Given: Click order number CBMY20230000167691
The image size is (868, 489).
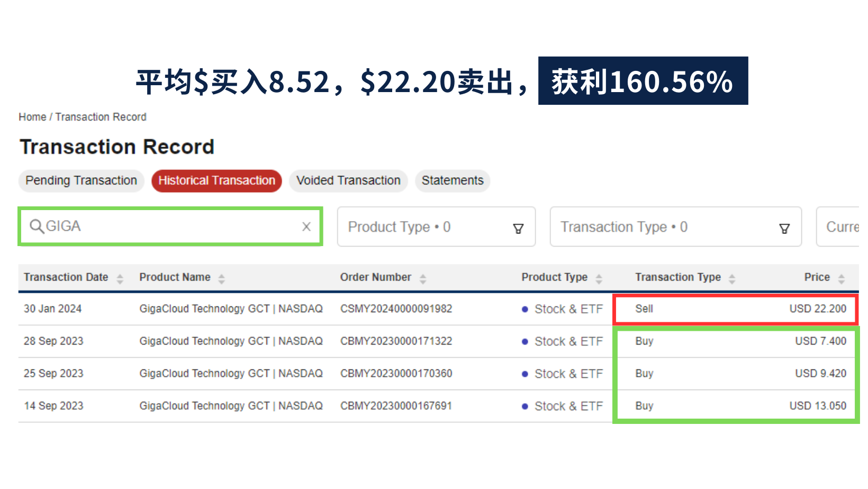Looking at the screenshot, I should (x=396, y=405).
